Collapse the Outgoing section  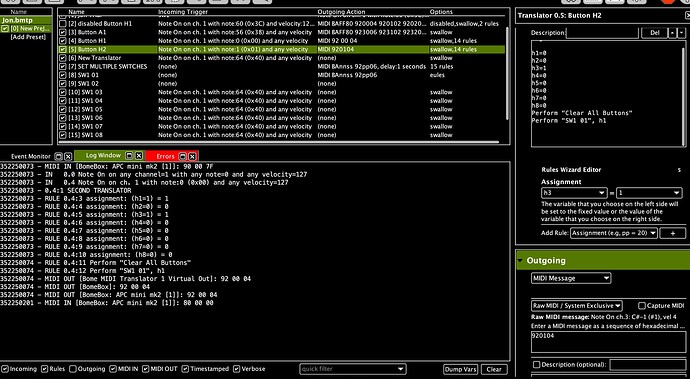click(520, 261)
